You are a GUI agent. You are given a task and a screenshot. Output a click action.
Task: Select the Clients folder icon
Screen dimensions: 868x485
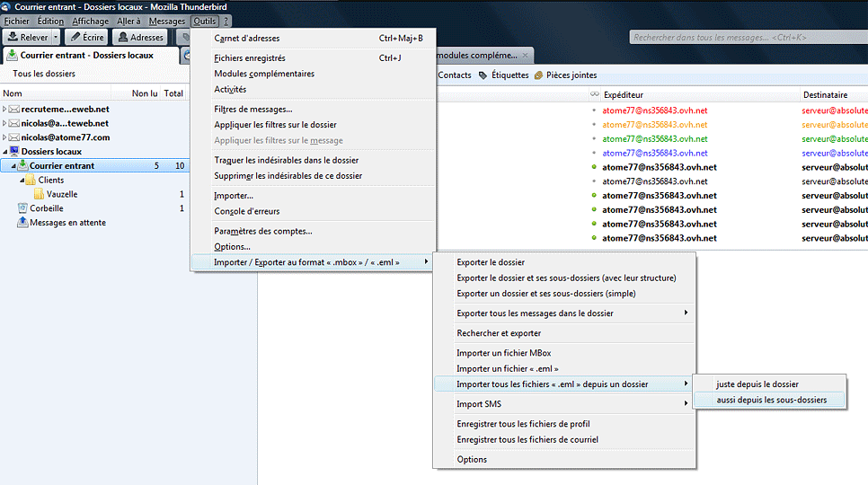31,180
